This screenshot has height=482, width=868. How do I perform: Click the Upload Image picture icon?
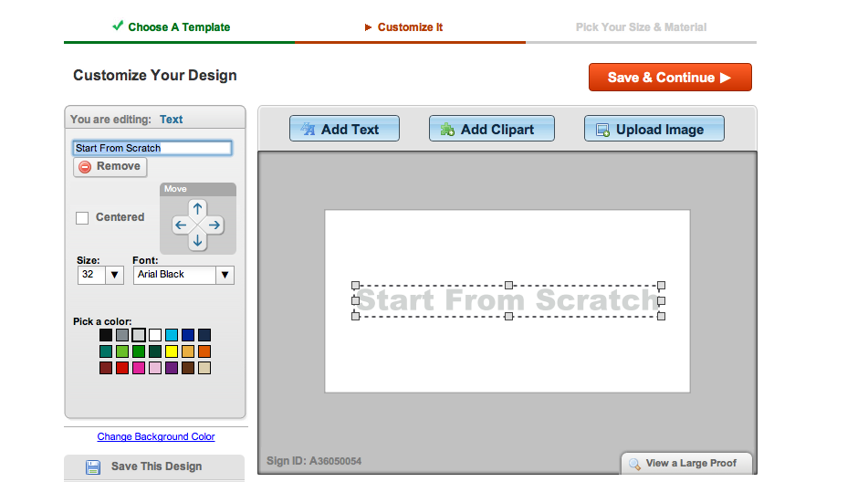click(x=602, y=130)
